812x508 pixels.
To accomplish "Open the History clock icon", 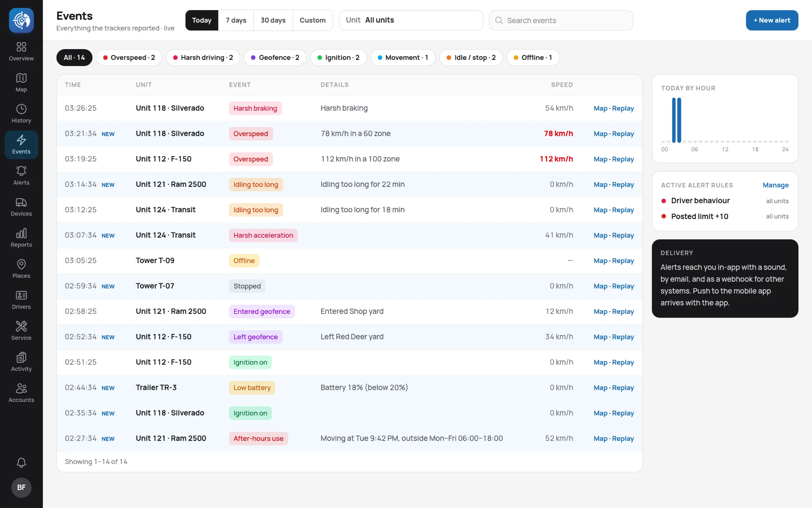I will pyautogui.click(x=21, y=109).
